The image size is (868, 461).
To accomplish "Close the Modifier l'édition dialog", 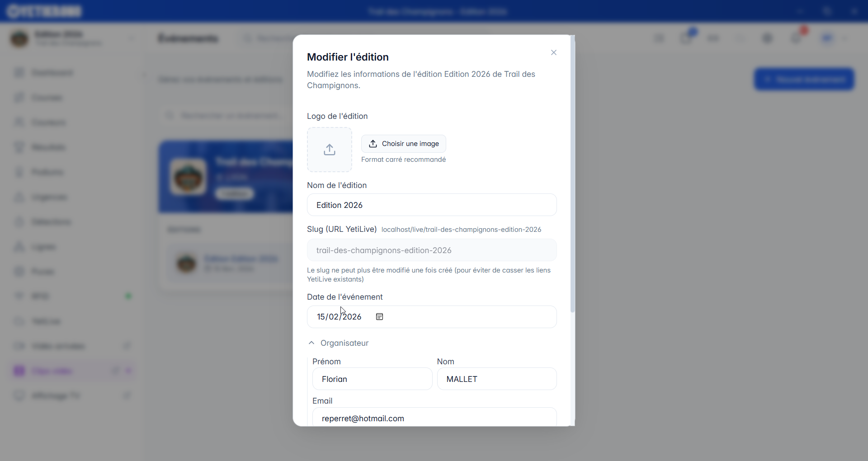I will [x=553, y=52].
